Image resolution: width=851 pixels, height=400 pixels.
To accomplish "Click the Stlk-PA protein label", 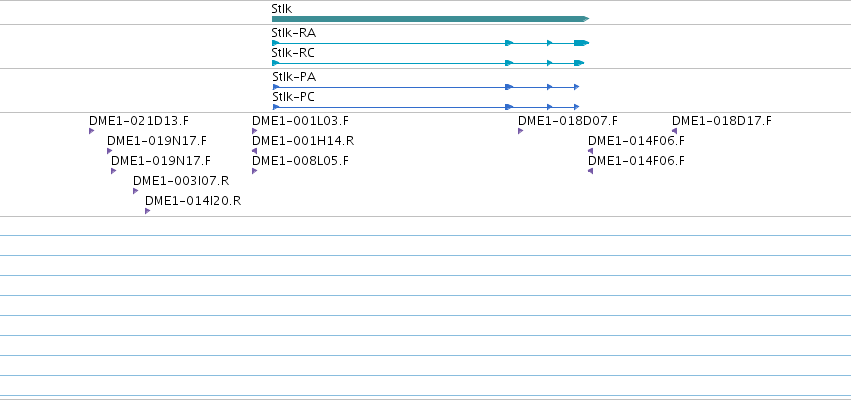I will (294, 77).
